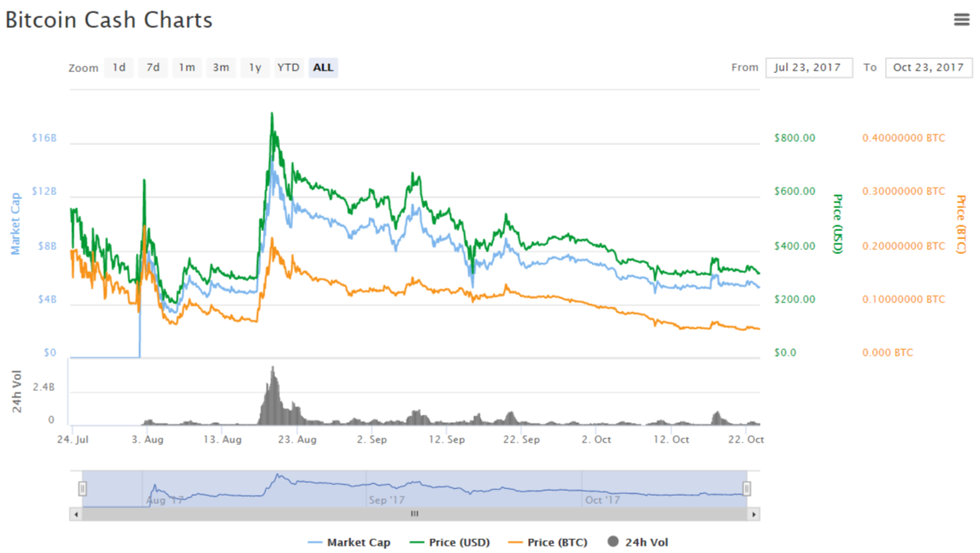980x553 pixels.
Task: Open the chart context hamburger menu
Action: [x=961, y=20]
